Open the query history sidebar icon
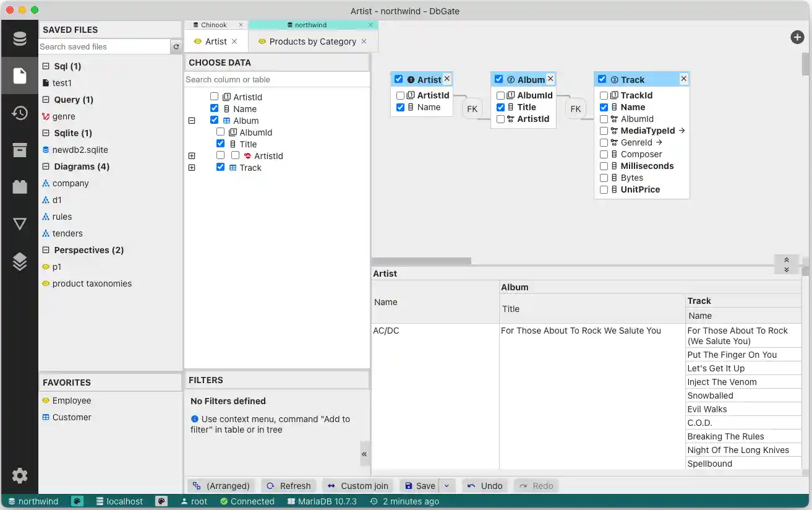812x510 pixels. [20, 113]
